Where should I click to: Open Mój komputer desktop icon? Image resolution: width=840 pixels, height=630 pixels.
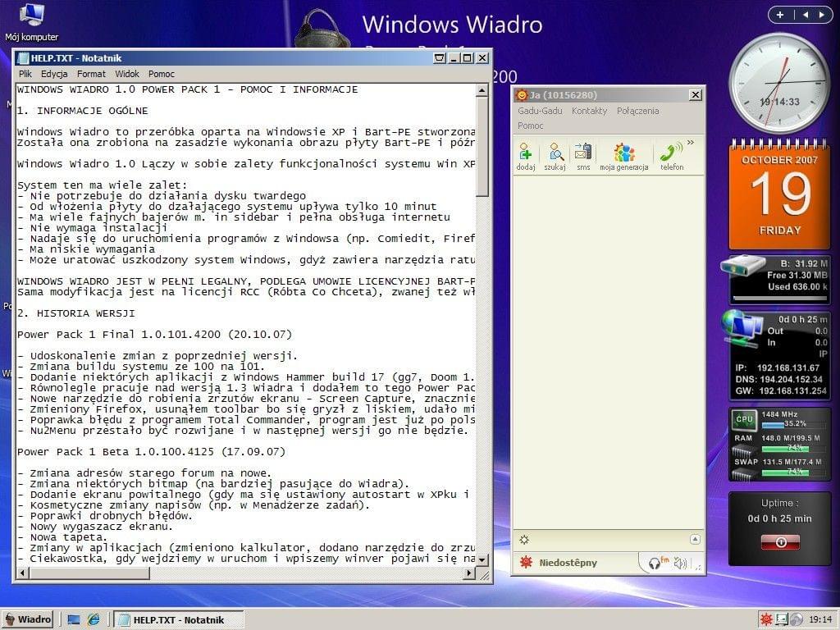point(31,23)
